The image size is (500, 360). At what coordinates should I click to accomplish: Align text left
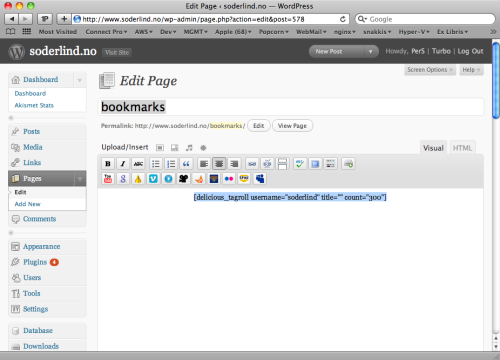click(x=204, y=164)
